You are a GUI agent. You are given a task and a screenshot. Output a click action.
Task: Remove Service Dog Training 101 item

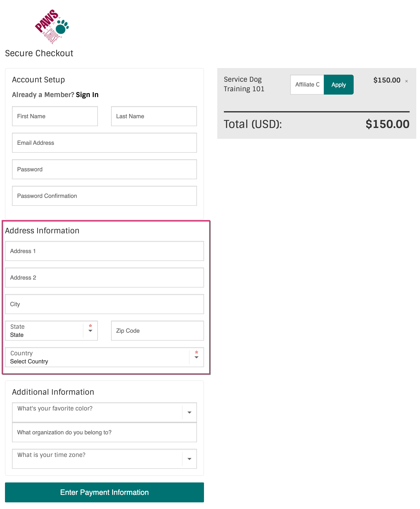407,81
